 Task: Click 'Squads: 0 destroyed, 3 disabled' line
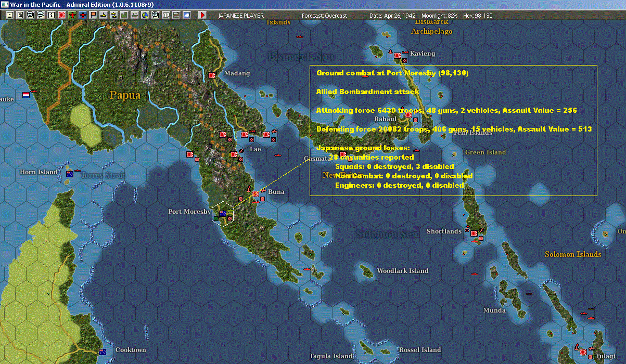point(394,166)
